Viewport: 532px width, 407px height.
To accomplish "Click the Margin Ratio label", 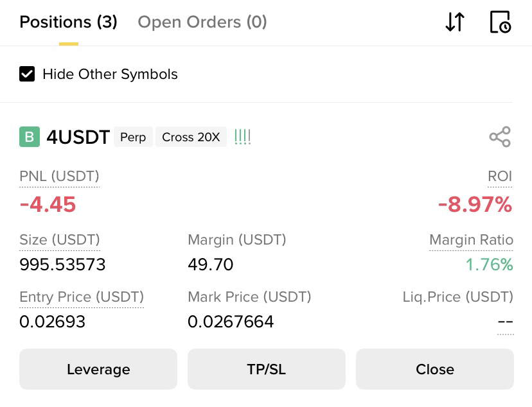I will [x=471, y=240].
